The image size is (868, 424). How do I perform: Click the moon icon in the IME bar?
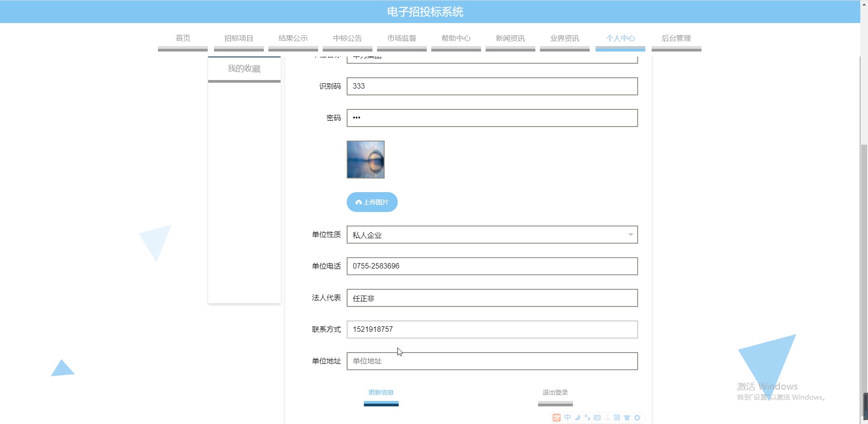[x=577, y=417]
